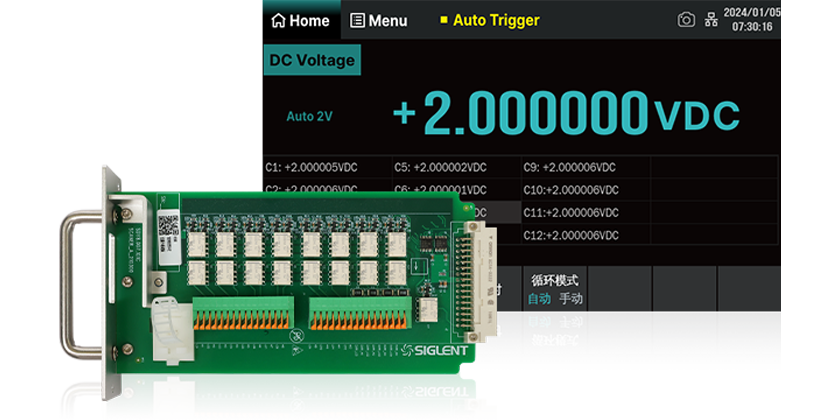Tap the main +2.000000 reading display

coord(520,114)
